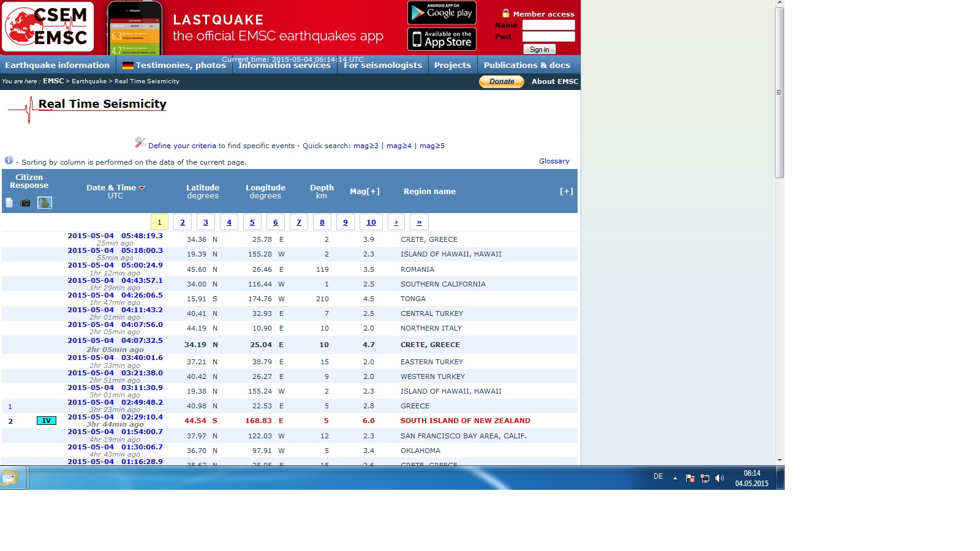The image size is (980, 551).
Task: Expand the Mag[+] column header
Action: point(364,192)
